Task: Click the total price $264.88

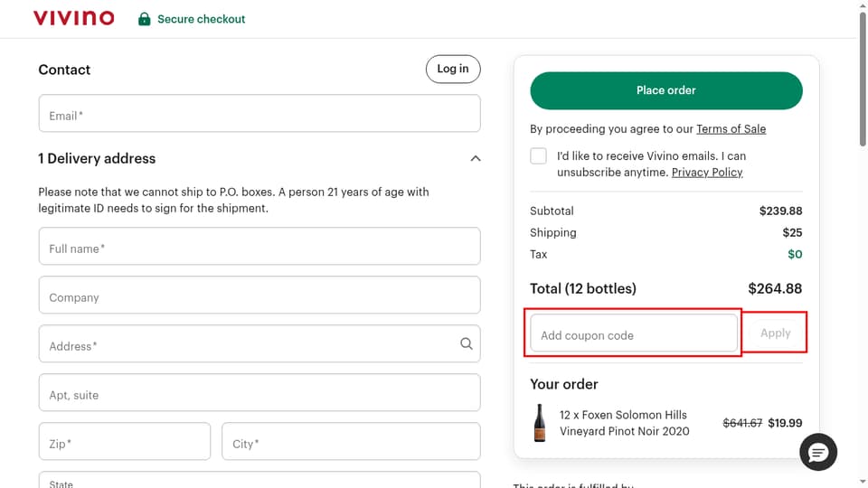Action: (775, 288)
